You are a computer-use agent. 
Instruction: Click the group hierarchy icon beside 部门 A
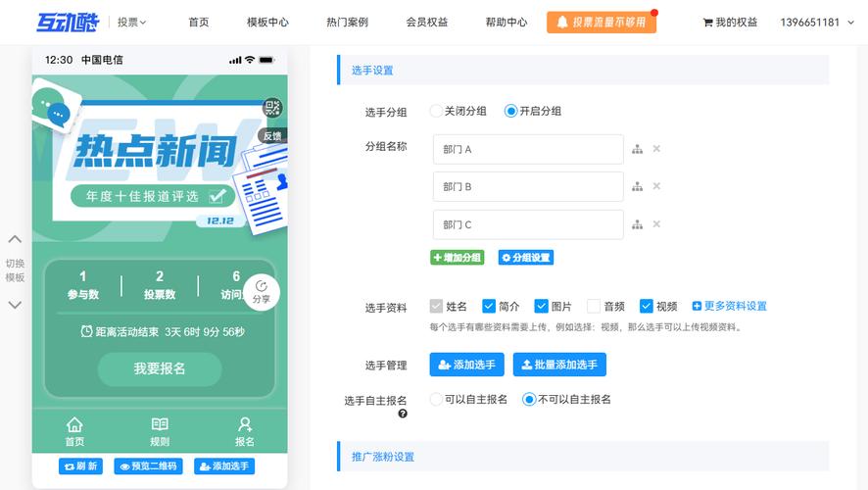tap(637, 149)
